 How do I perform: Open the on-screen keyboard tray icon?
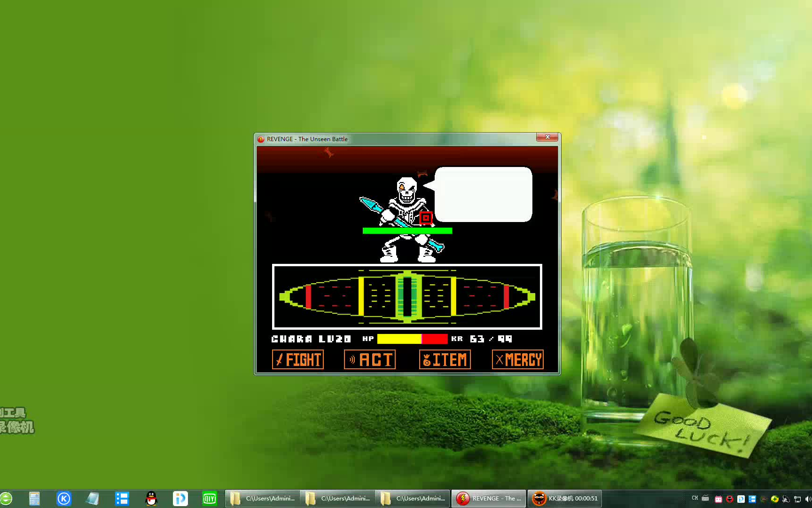click(705, 499)
